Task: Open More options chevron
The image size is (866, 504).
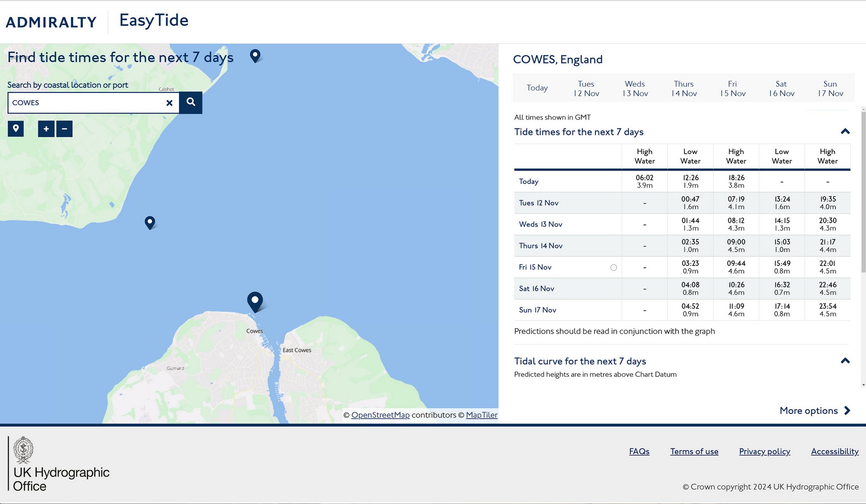Action: pos(847,411)
